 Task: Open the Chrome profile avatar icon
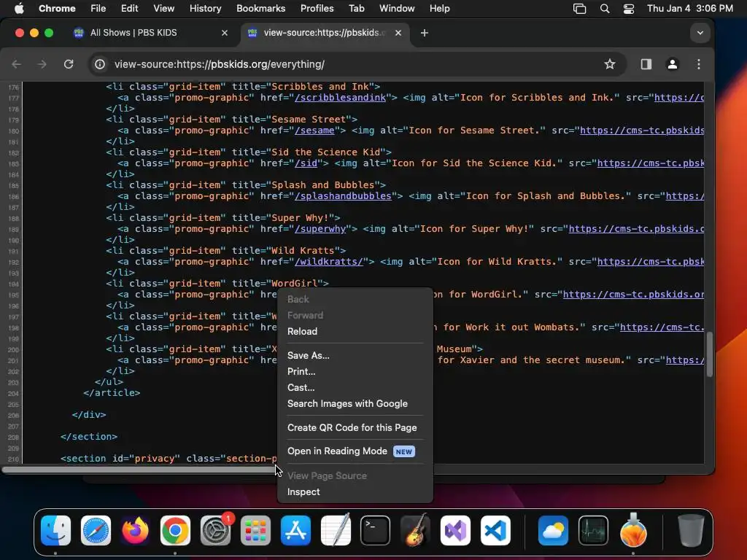[672, 64]
